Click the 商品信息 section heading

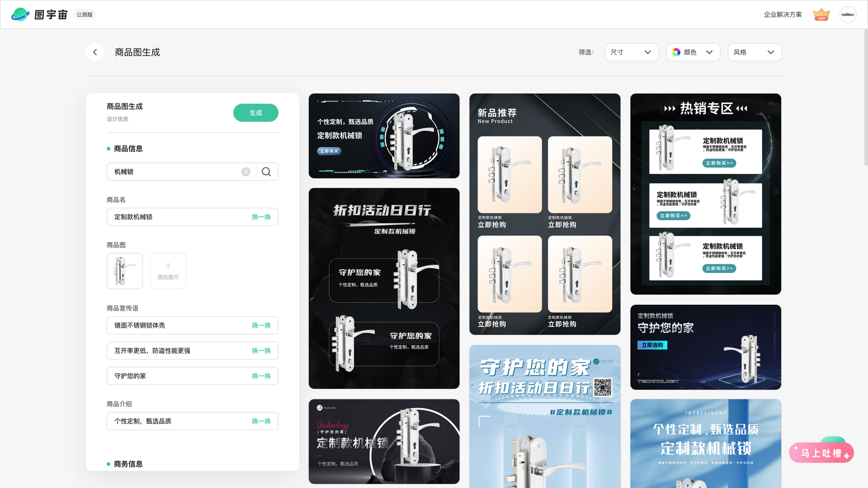[x=128, y=149]
